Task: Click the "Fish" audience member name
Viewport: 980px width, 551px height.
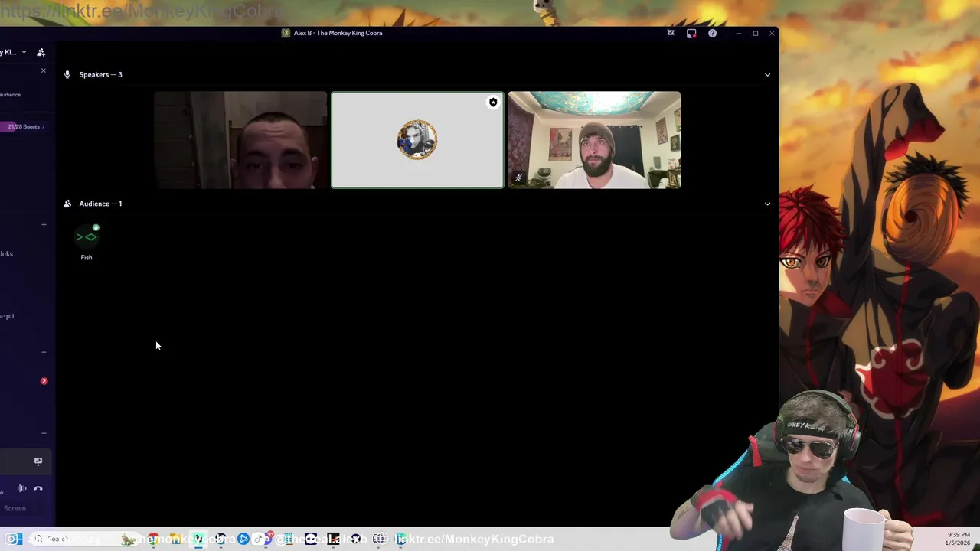Action: (87, 258)
